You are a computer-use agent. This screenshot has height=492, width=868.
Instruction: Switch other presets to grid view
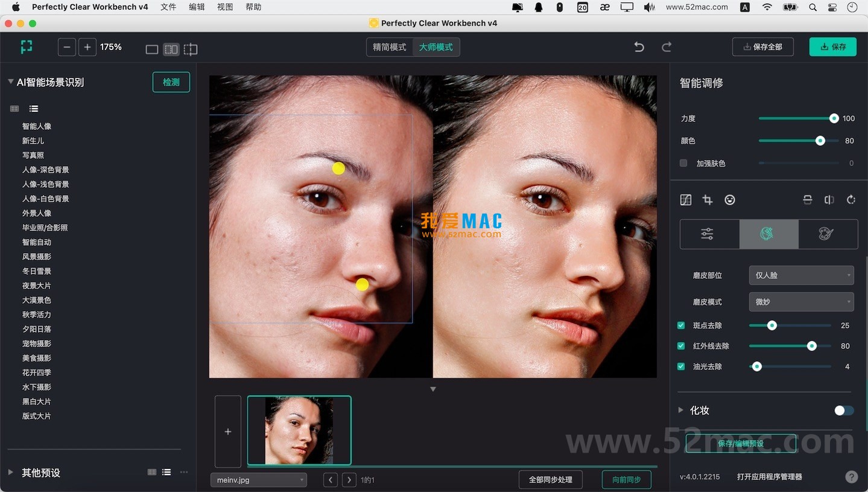pyautogui.click(x=152, y=472)
